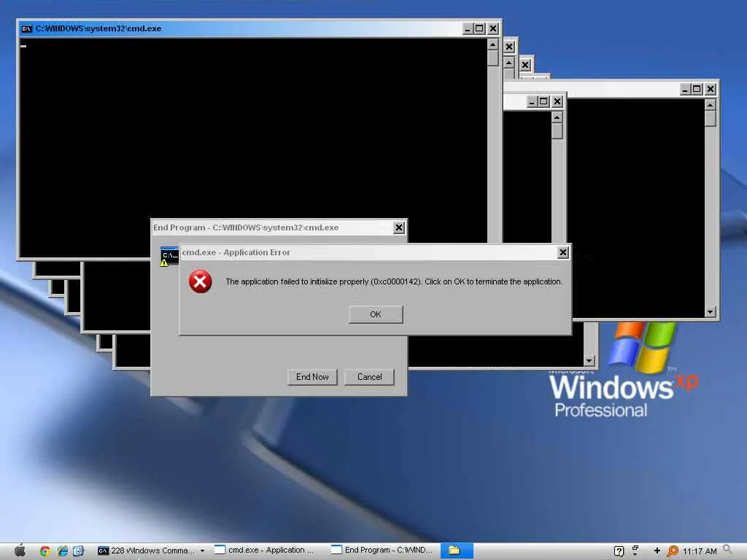This screenshot has width=747, height=560.
Task: Click the cmd warning icon in End Program
Action: coord(169,257)
